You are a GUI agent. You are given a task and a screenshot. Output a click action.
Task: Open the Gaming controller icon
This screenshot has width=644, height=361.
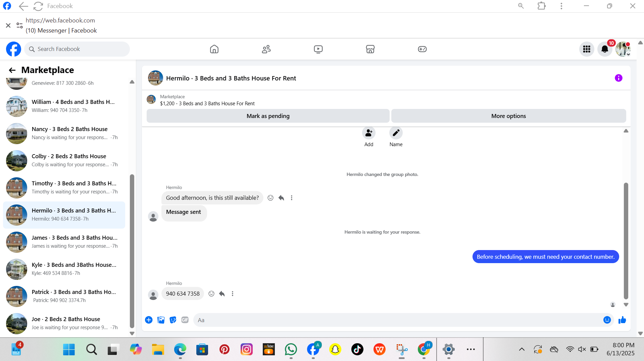(422, 49)
